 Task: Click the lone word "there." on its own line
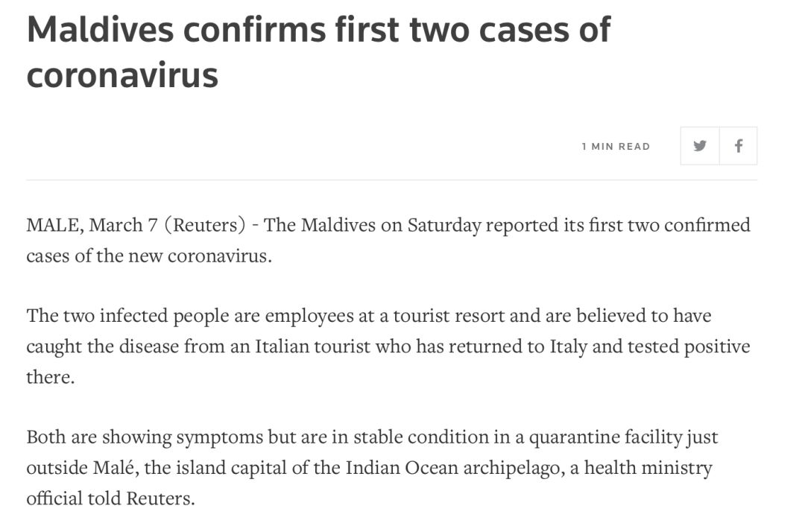click(x=51, y=377)
